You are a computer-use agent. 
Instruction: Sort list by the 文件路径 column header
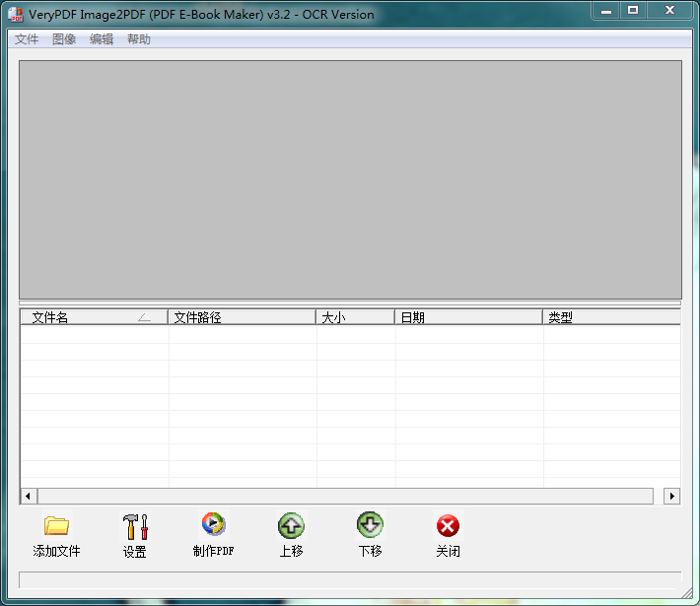tap(242, 317)
